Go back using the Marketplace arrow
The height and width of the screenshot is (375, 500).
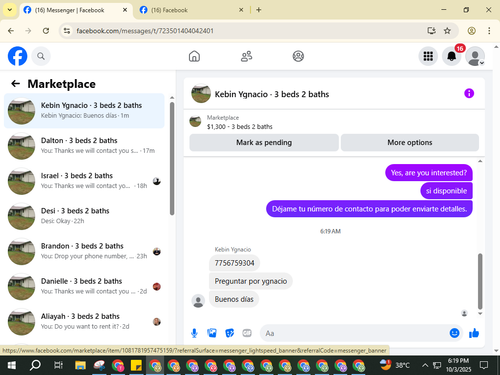16,84
